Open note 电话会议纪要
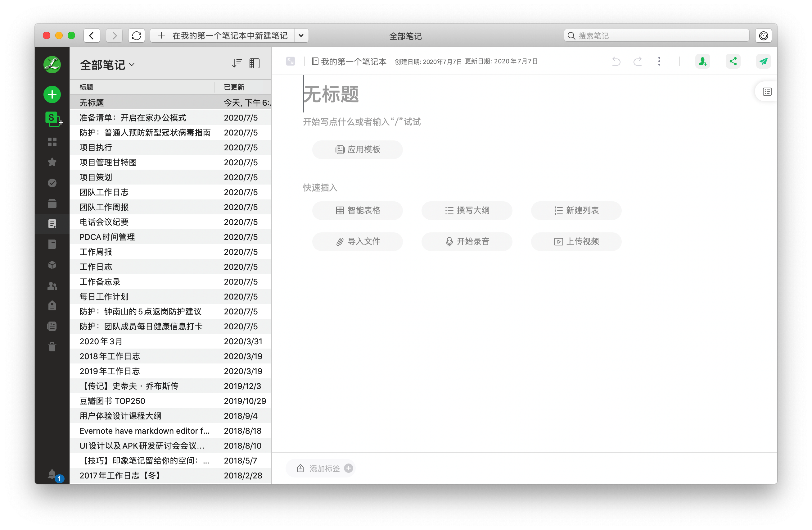 (171, 222)
